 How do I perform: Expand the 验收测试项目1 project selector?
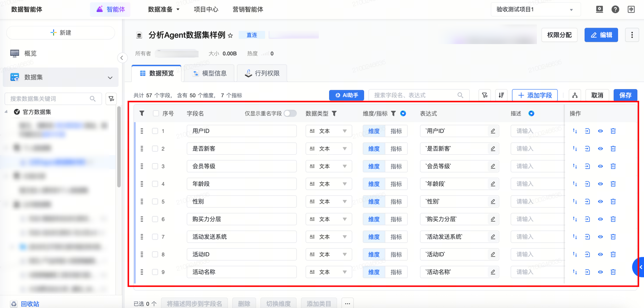[x=535, y=10]
